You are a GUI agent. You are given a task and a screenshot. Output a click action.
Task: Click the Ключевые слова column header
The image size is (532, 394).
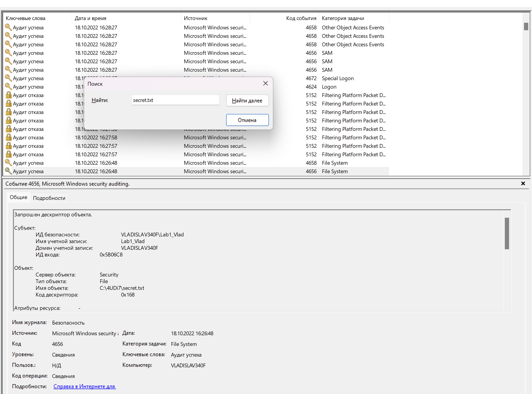pos(26,18)
